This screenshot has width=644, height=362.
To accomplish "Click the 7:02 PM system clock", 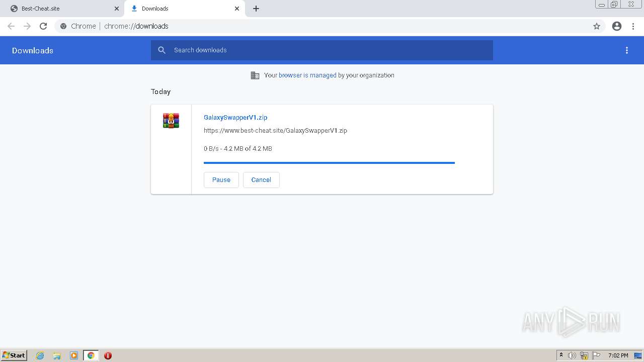I will pyautogui.click(x=618, y=355).
